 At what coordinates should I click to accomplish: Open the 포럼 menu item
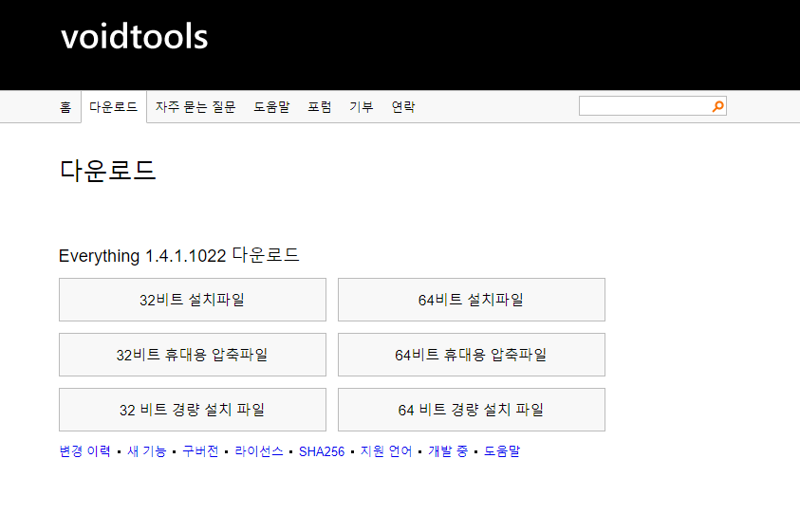320,106
